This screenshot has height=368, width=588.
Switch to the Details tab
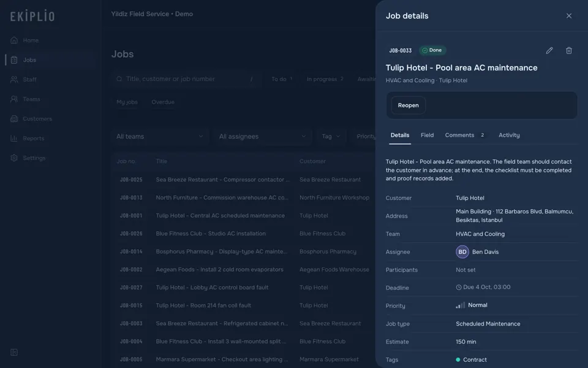(400, 135)
